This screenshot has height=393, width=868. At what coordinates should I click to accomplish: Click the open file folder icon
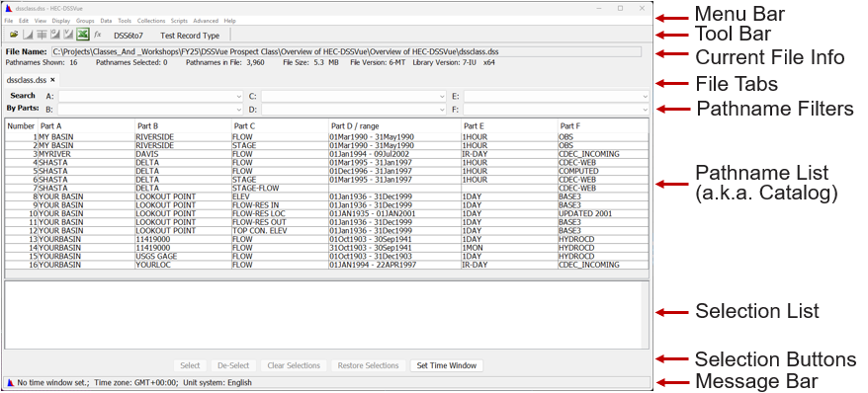tap(14, 35)
